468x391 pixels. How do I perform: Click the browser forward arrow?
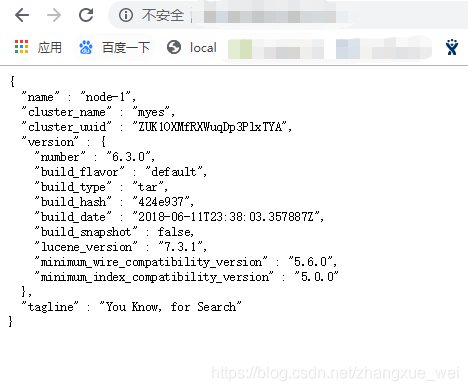pyautogui.click(x=54, y=15)
